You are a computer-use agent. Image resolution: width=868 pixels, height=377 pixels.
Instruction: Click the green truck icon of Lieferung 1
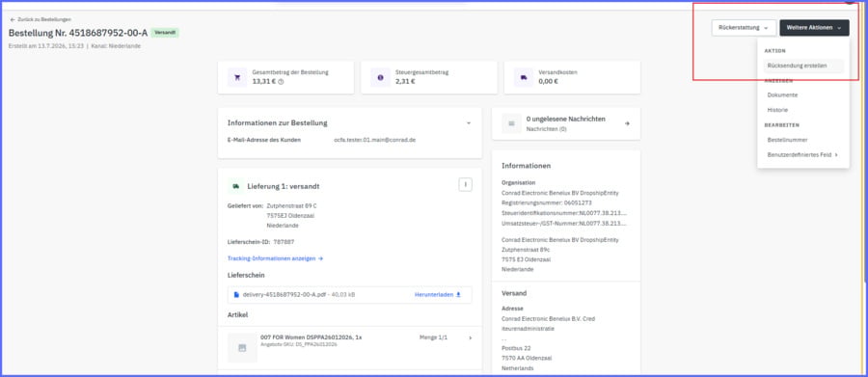point(236,186)
